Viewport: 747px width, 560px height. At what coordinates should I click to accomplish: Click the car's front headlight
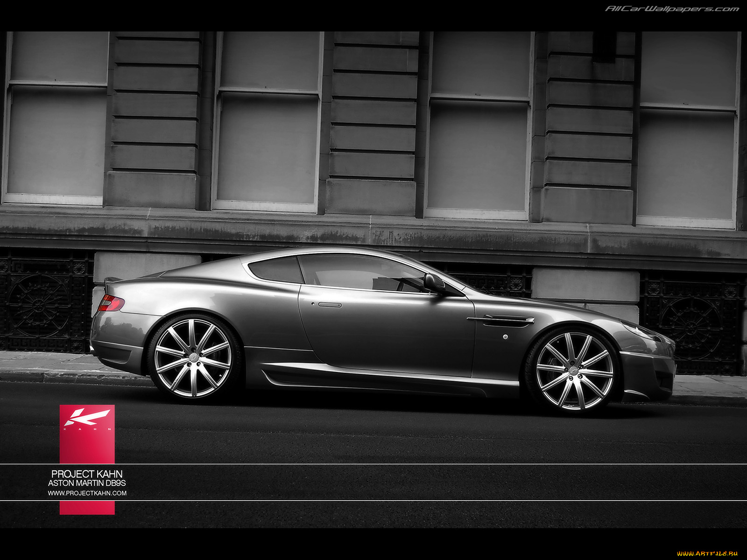tap(643, 331)
